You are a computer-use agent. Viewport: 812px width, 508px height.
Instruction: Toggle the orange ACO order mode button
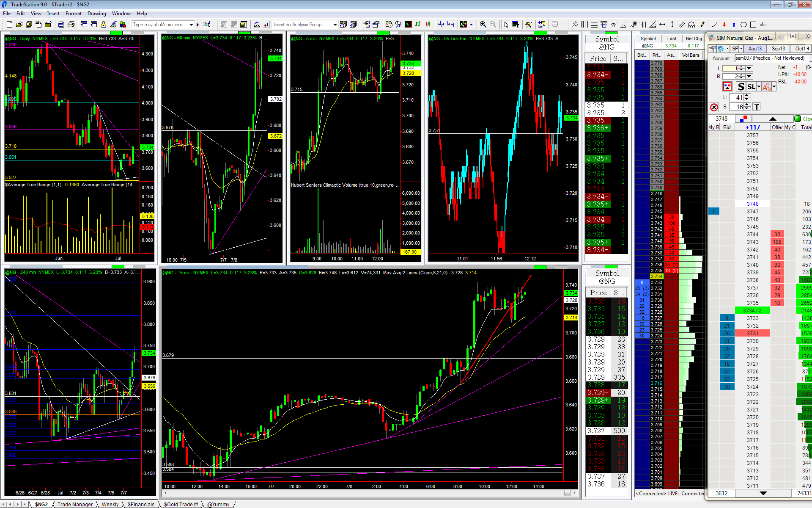[x=767, y=87]
